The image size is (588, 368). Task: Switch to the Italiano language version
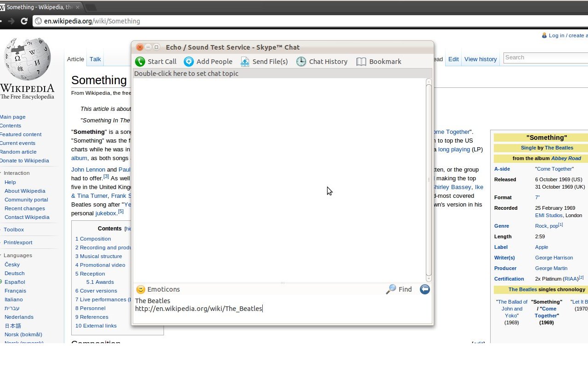point(14,299)
